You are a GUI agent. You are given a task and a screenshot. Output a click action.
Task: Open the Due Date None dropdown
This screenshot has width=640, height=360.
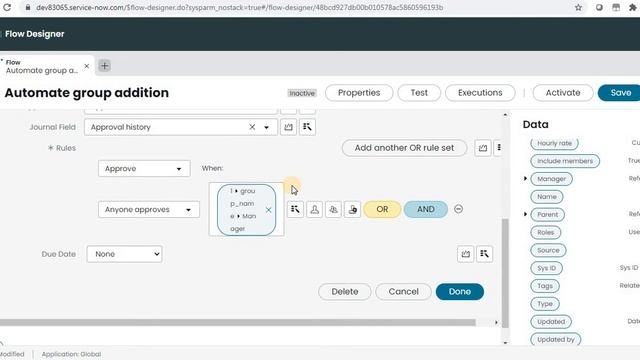124,254
